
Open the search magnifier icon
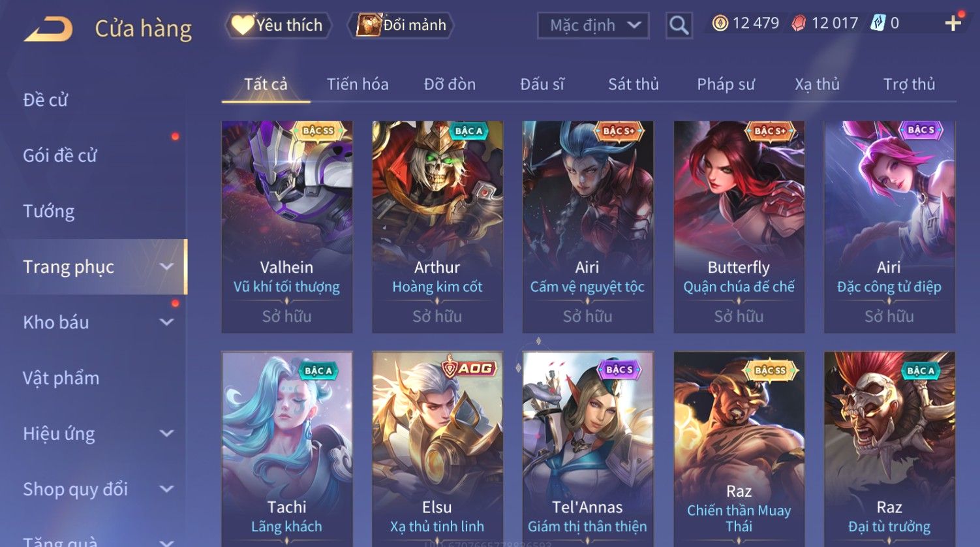(679, 26)
